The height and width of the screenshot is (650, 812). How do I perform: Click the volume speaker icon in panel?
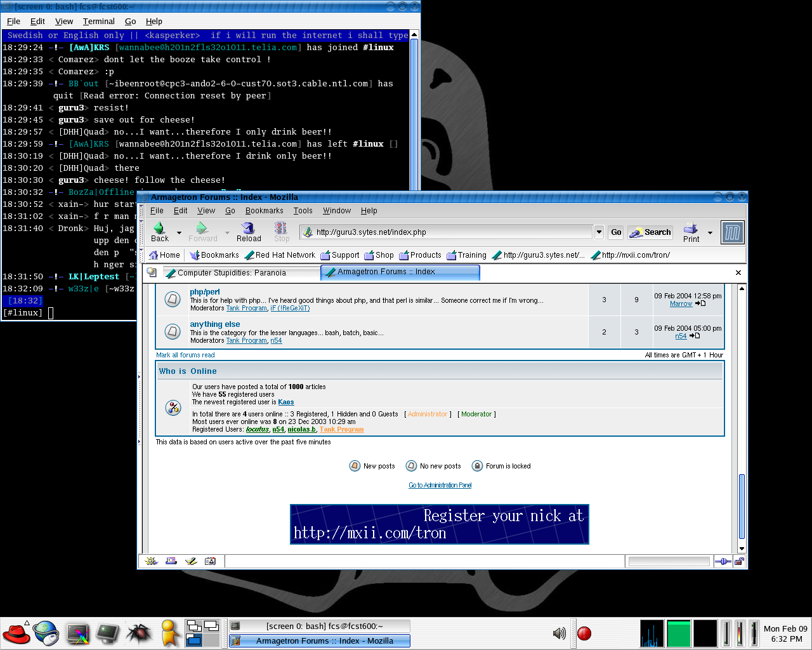coord(559,633)
